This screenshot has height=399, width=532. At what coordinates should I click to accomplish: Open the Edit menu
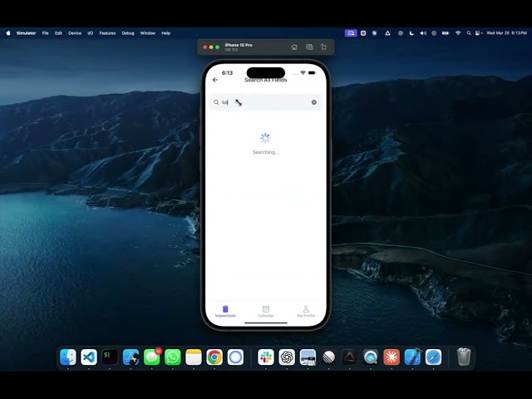click(58, 33)
